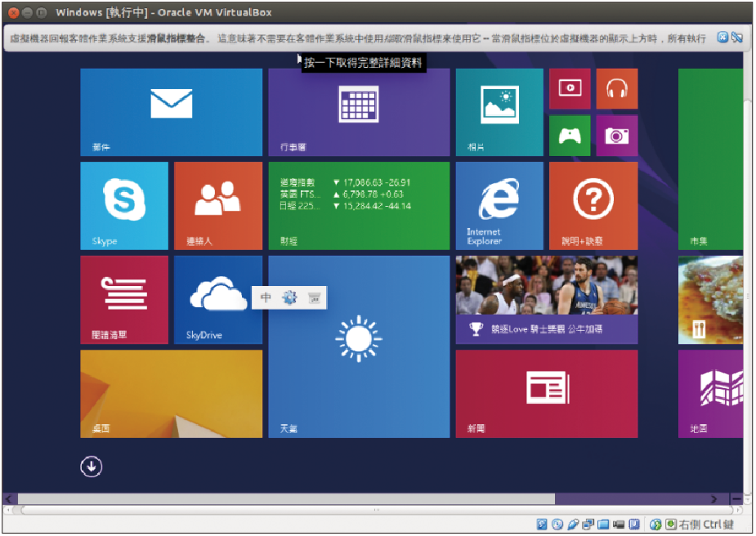This screenshot has height=536, width=756.
Task: Click the virtualization features status icon
Action: [x=634, y=525]
